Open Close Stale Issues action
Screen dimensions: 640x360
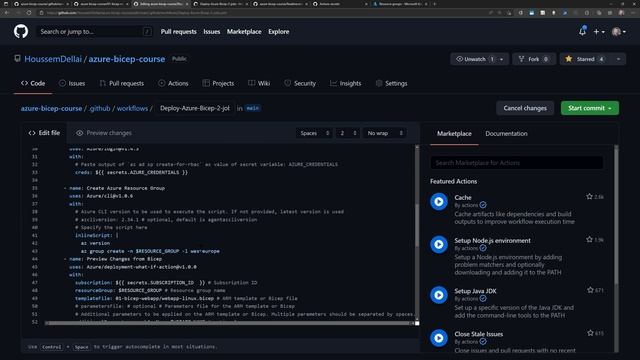tap(479, 334)
